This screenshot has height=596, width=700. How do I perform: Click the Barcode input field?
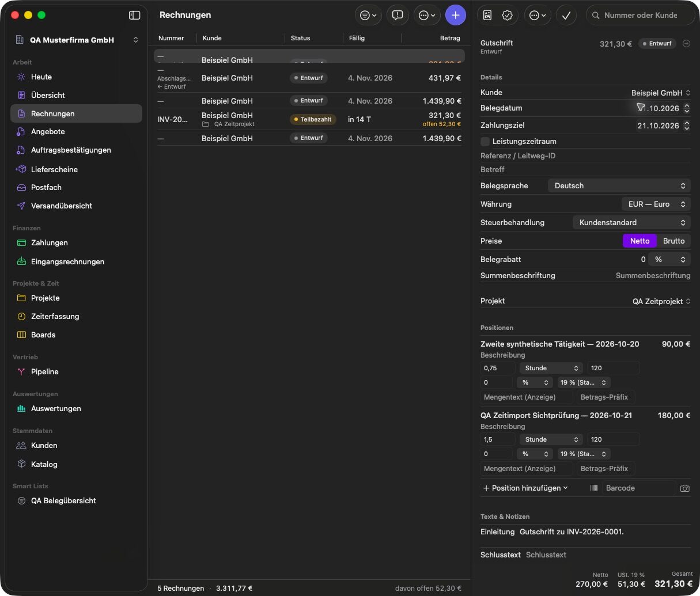tap(639, 488)
